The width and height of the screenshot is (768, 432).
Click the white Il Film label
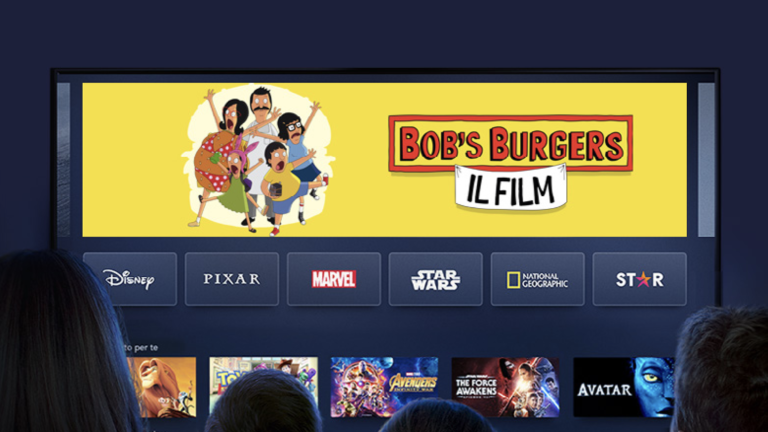pyautogui.click(x=510, y=188)
